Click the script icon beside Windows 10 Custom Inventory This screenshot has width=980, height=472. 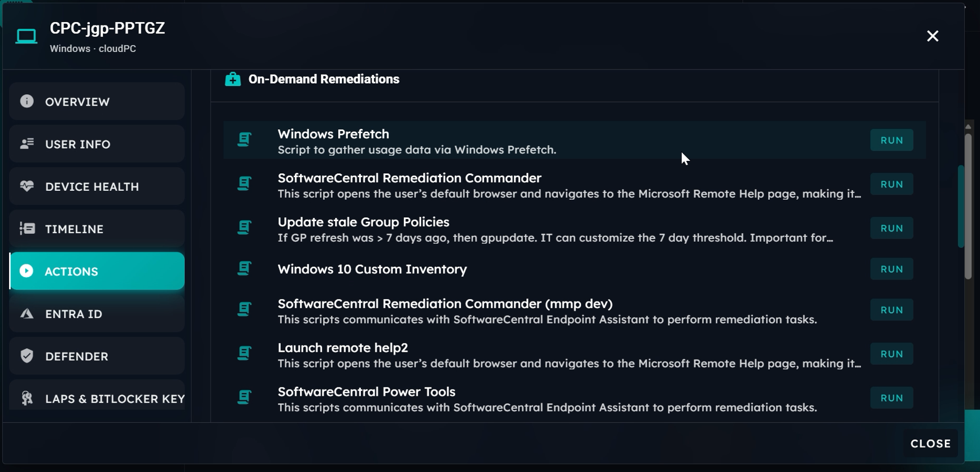pyautogui.click(x=244, y=268)
